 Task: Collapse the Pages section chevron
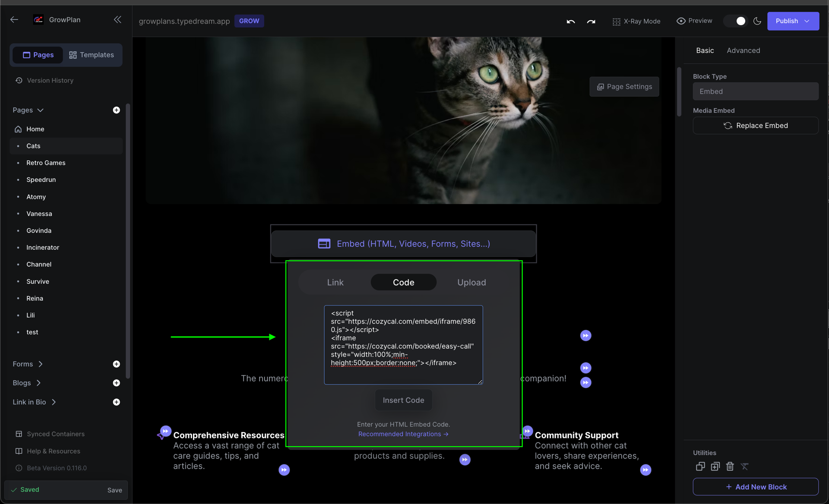(x=41, y=110)
